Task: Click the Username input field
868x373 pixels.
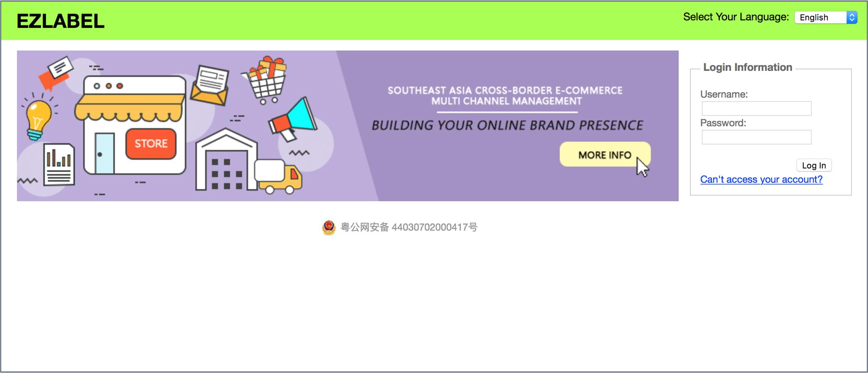Action: (757, 109)
